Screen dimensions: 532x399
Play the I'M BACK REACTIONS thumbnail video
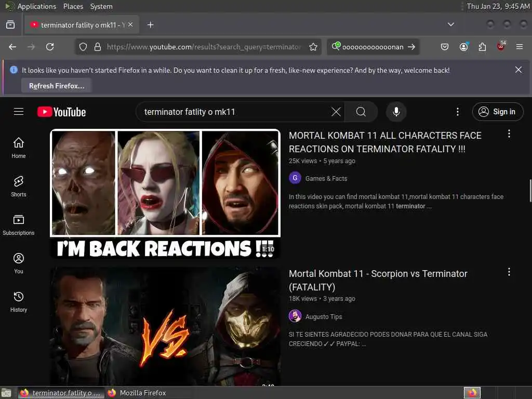pyautogui.click(x=165, y=194)
